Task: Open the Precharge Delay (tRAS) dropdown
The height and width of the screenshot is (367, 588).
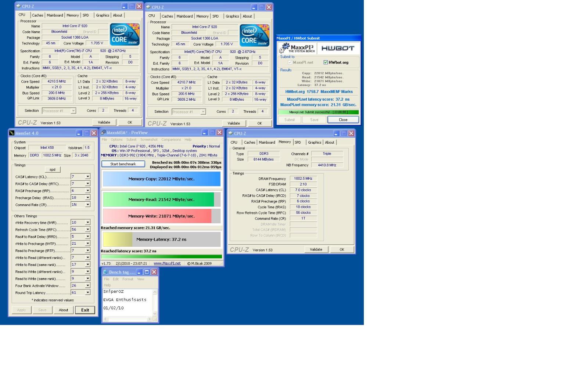Action: (x=88, y=198)
